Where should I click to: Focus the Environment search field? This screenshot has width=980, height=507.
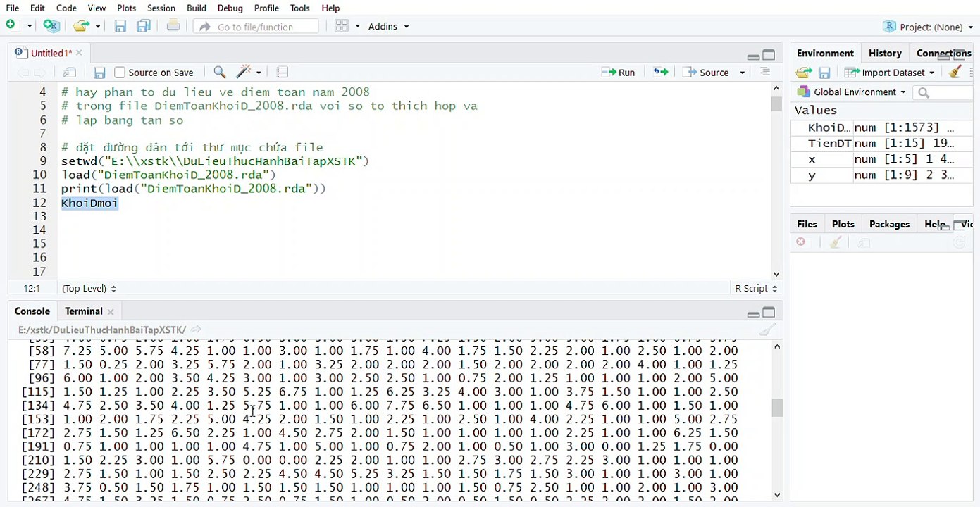point(943,92)
